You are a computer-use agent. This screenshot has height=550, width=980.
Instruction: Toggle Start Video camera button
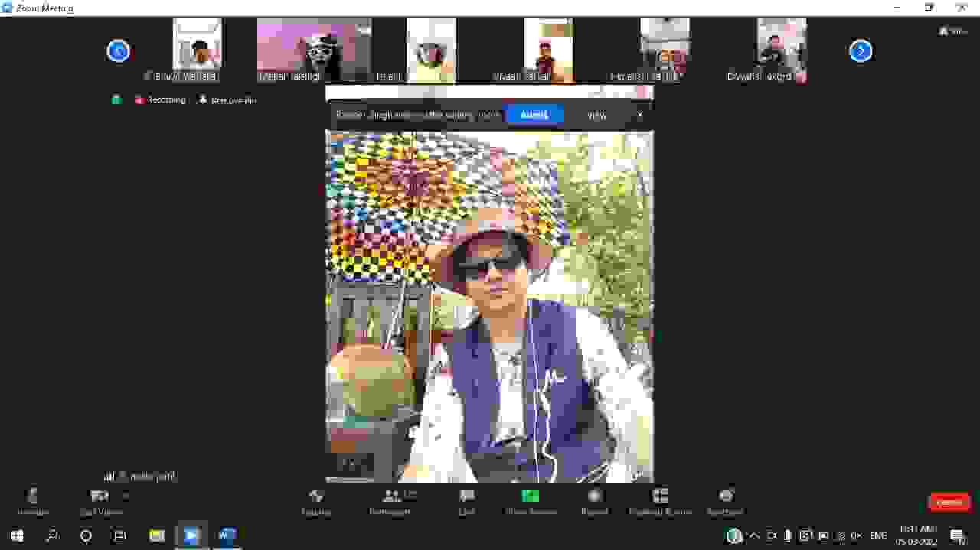point(99,497)
